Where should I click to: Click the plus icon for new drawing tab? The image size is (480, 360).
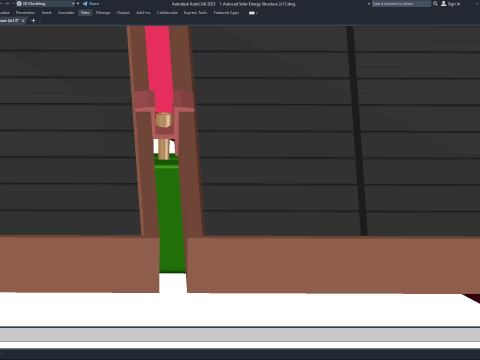tap(33, 21)
